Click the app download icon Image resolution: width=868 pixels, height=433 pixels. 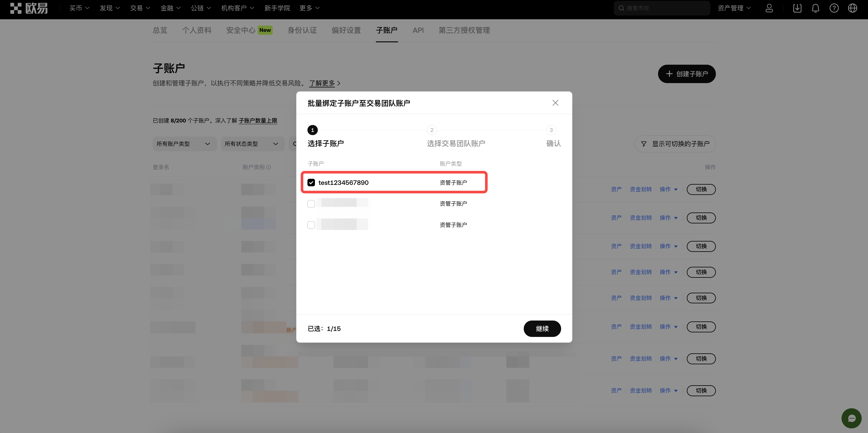click(797, 8)
